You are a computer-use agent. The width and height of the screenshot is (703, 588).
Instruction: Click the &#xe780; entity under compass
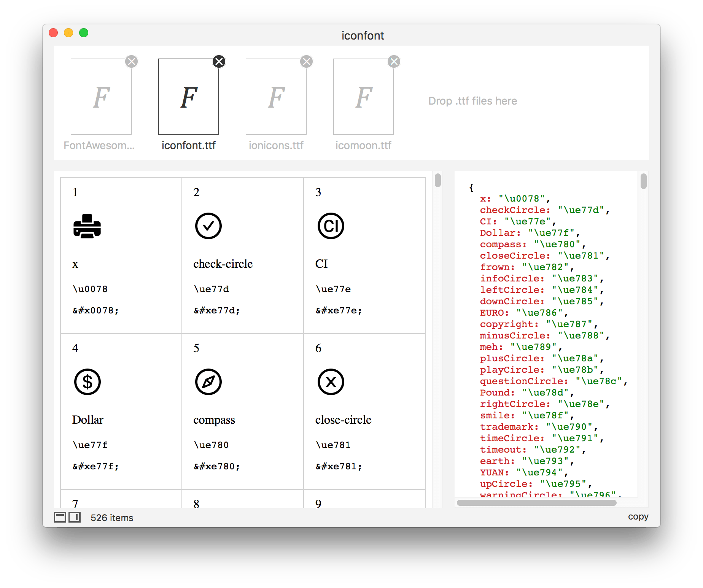point(217,466)
